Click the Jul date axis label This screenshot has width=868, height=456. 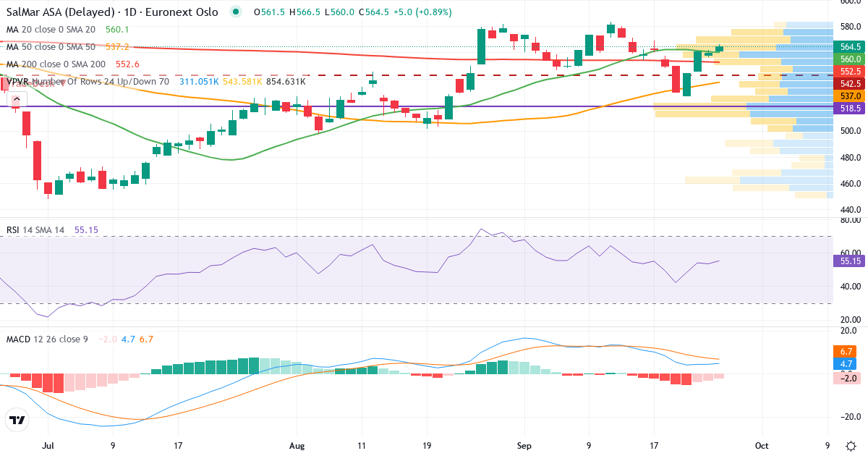[49, 446]
